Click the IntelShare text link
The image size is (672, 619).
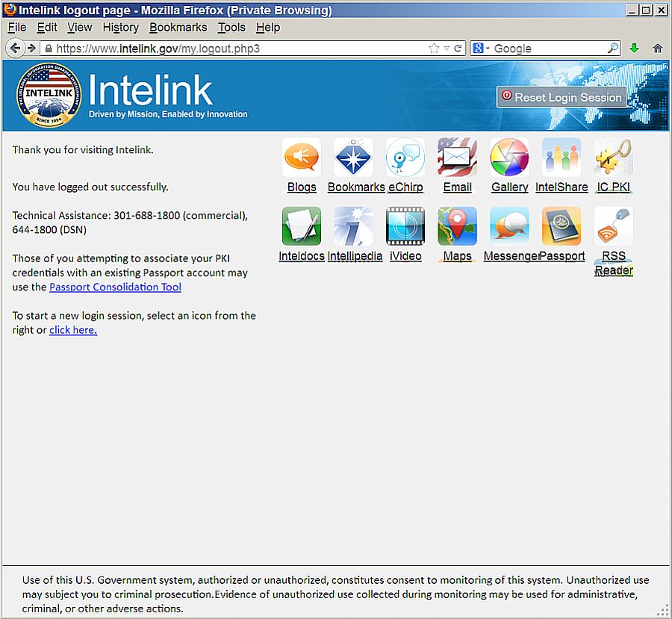pos(561,187)
